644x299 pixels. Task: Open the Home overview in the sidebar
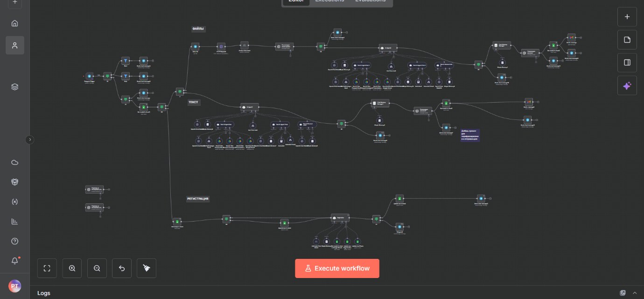pyautogui.click(x=14, y=23)
